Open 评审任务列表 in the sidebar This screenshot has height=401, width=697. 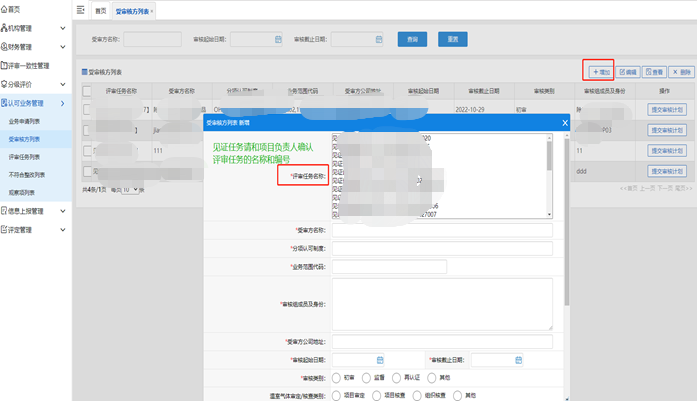(24, 157)
